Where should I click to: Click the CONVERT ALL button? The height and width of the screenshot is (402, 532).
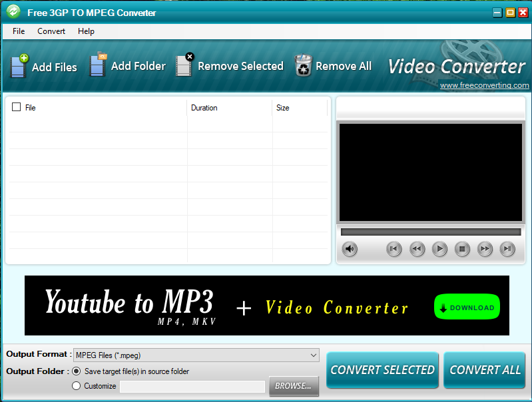(x=485, y=370)
